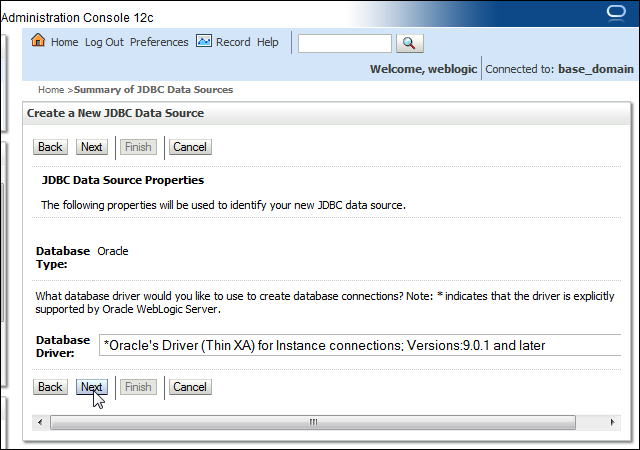640x450 pixels.
Task: Click the Home breadcrumb link
Action: (x=51, y=90)
